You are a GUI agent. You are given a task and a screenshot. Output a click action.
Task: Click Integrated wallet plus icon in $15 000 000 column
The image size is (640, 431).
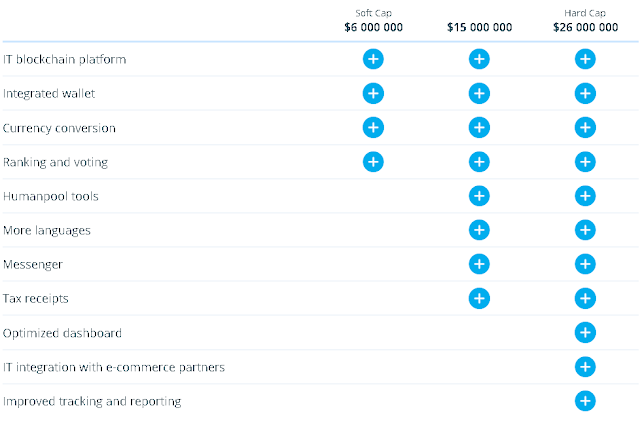coord(479,93)
